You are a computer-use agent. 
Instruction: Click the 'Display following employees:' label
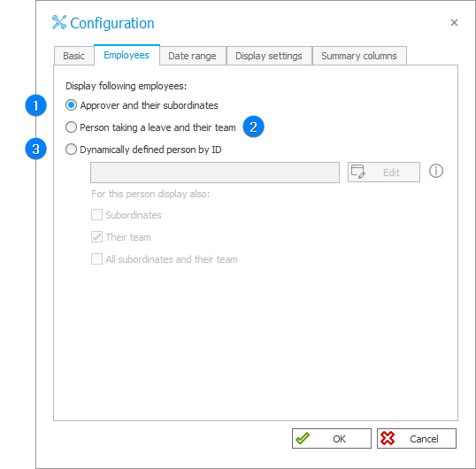click(126, 86)
